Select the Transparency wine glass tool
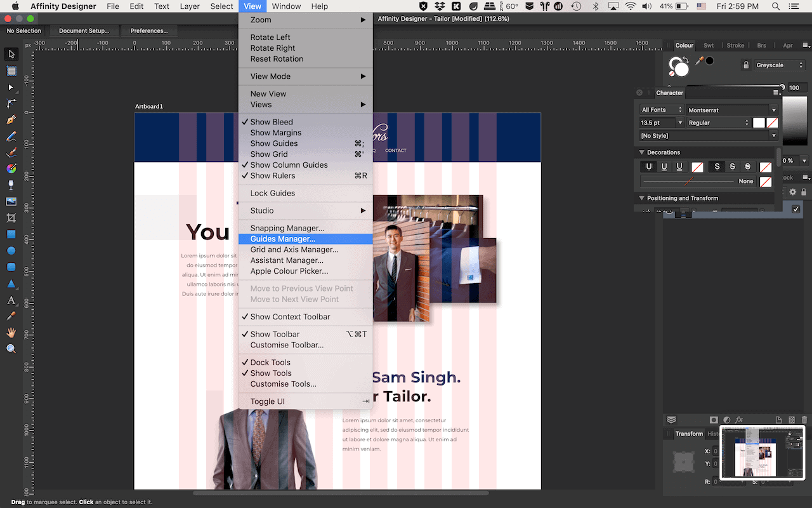This screenshot has width=812, height=508. click(x=11, y=185)
